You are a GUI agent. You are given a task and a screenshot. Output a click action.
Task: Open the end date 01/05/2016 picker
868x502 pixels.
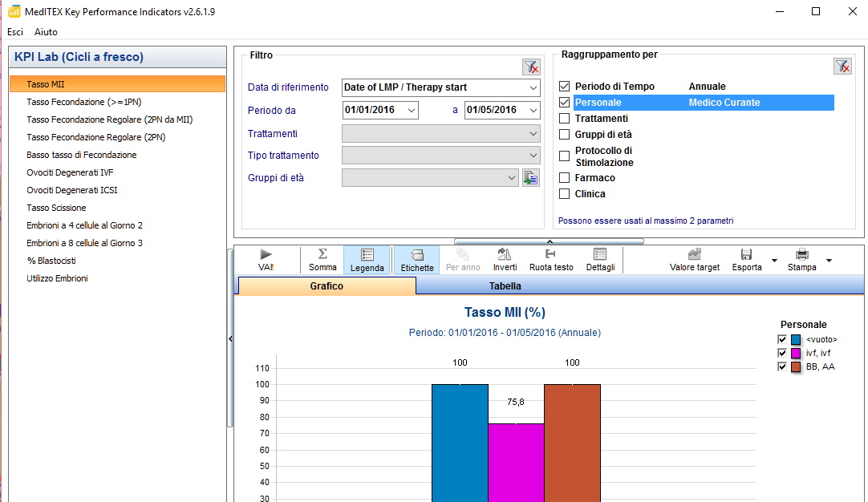533,110
